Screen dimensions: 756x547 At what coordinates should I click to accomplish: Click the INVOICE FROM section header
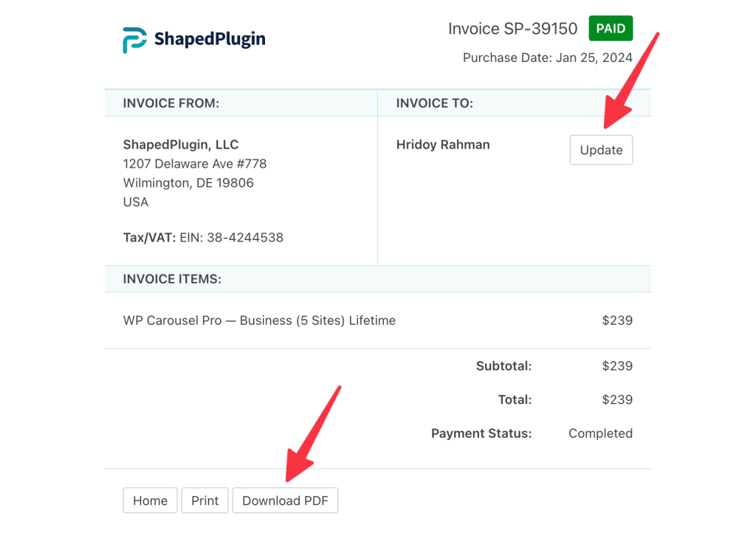pos(171,103)
